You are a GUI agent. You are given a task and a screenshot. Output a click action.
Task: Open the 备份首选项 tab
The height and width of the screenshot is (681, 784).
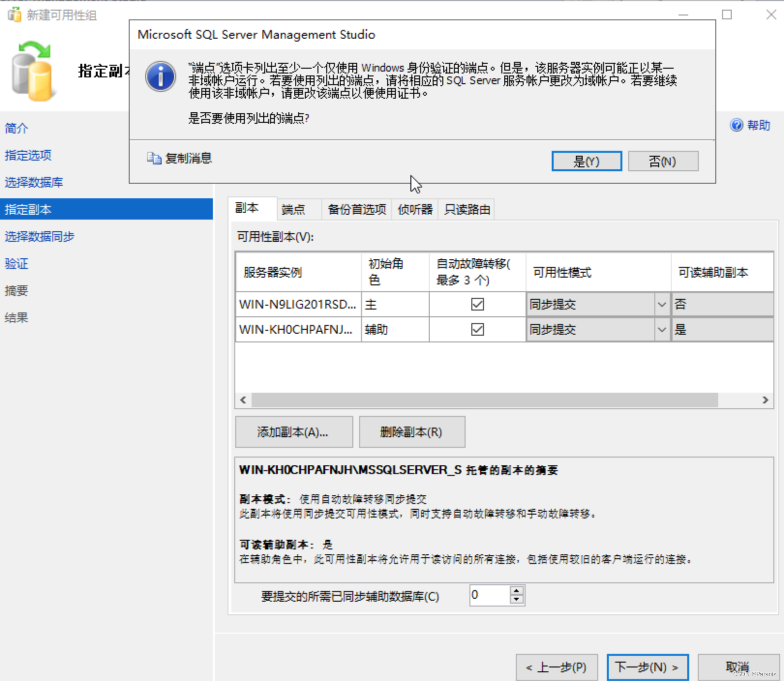[357, 209]
